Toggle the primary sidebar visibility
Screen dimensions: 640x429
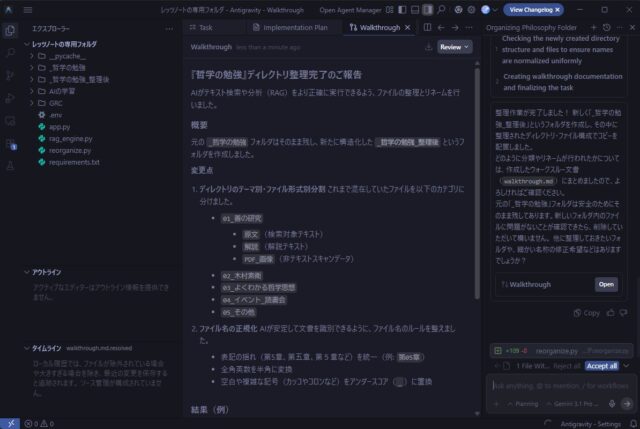402,10
